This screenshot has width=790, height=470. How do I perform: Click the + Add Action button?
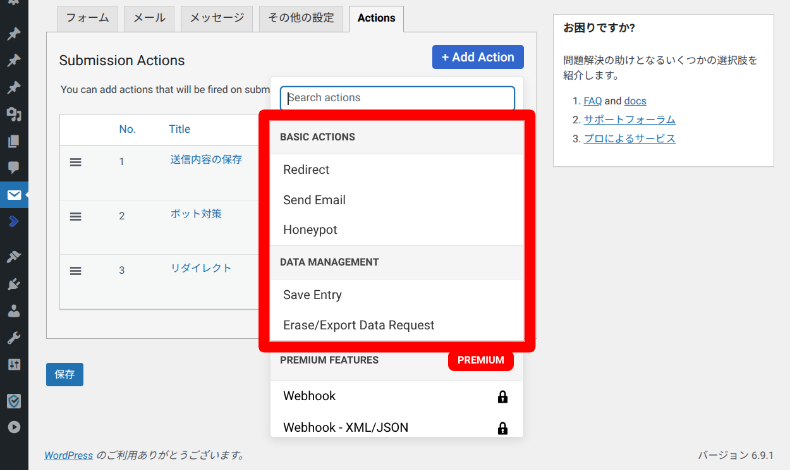[x=478, y=57]
